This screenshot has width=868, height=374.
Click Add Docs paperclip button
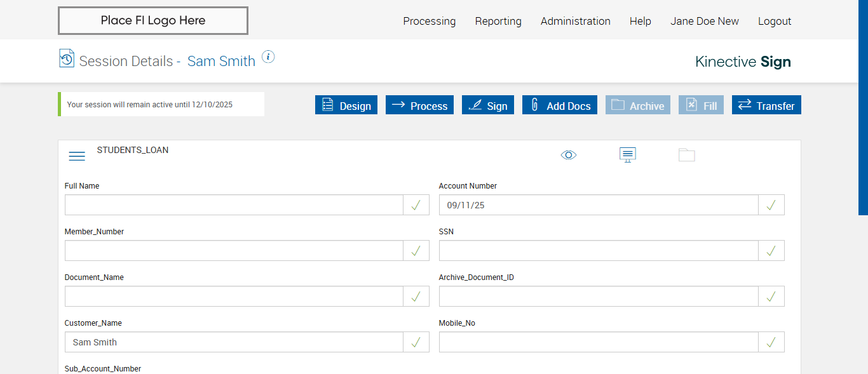click(560, 105)
